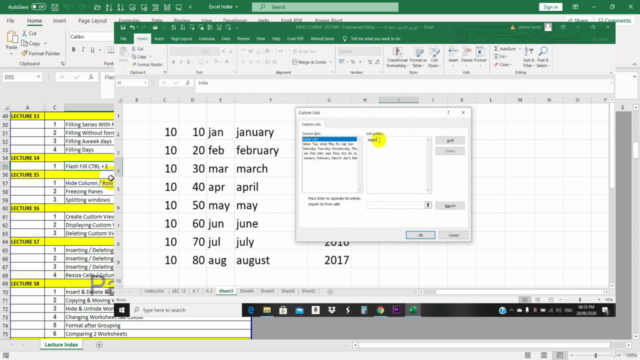Click OK in Custom Lists dialog
This screenshot has height=360, width=640.
point(420,235)
